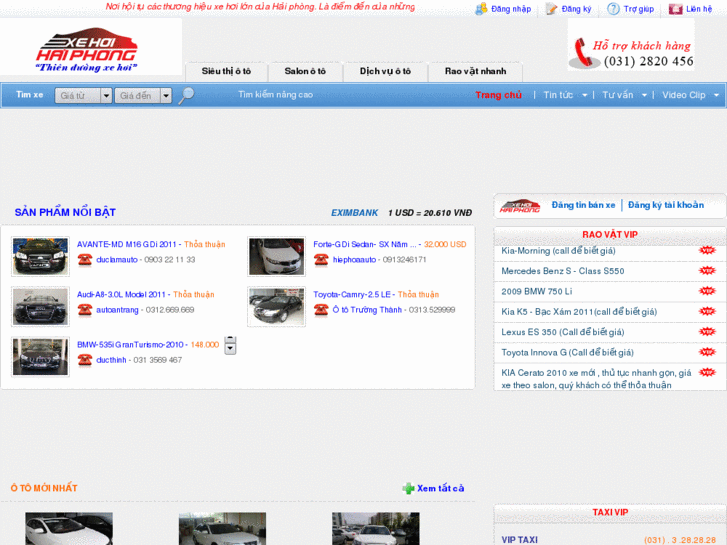Click the duclamauto seller name
Image resolution: width=727 pixels, height=545 pixels.
(x=117, y=260)
